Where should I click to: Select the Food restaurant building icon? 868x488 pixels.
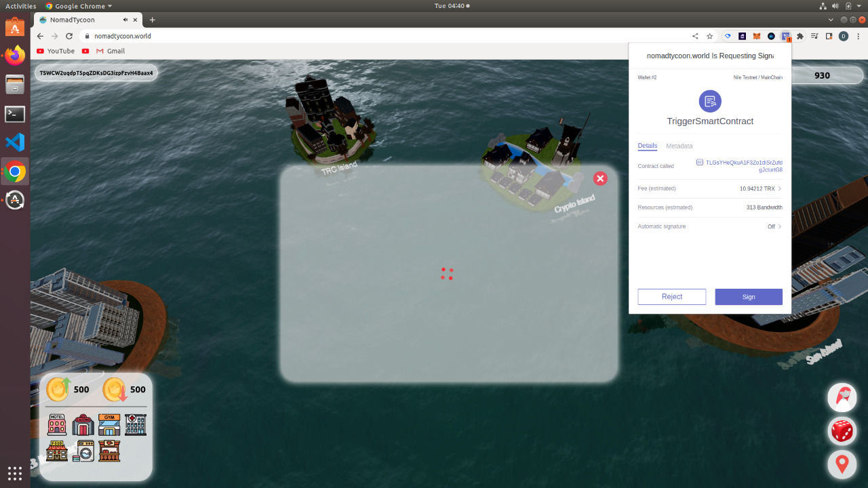(57, 451)
